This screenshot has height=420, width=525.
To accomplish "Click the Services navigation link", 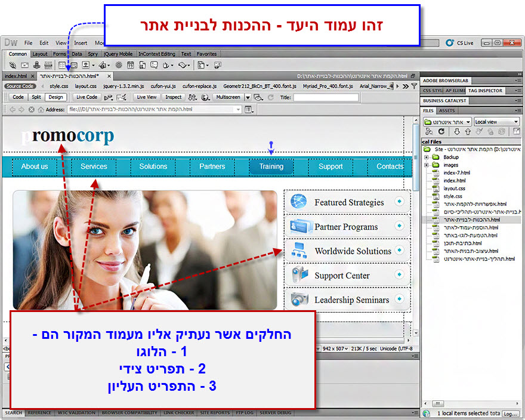I will 94,166.
